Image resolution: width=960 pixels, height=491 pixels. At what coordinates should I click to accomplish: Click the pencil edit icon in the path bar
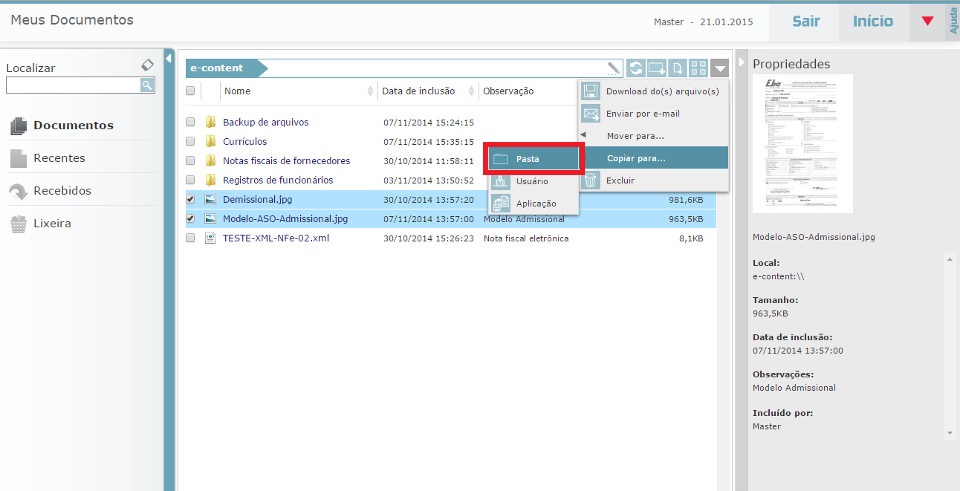(x=613, y=68)
